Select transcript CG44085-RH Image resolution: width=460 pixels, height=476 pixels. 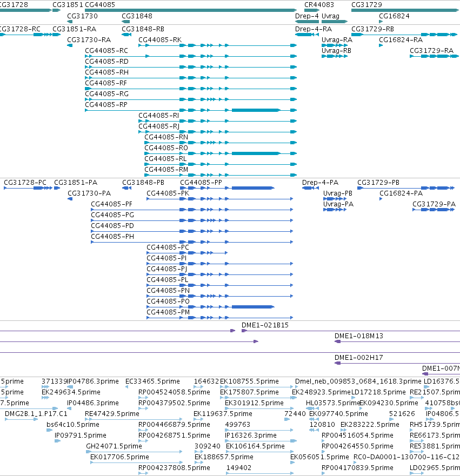coord(106,72)
